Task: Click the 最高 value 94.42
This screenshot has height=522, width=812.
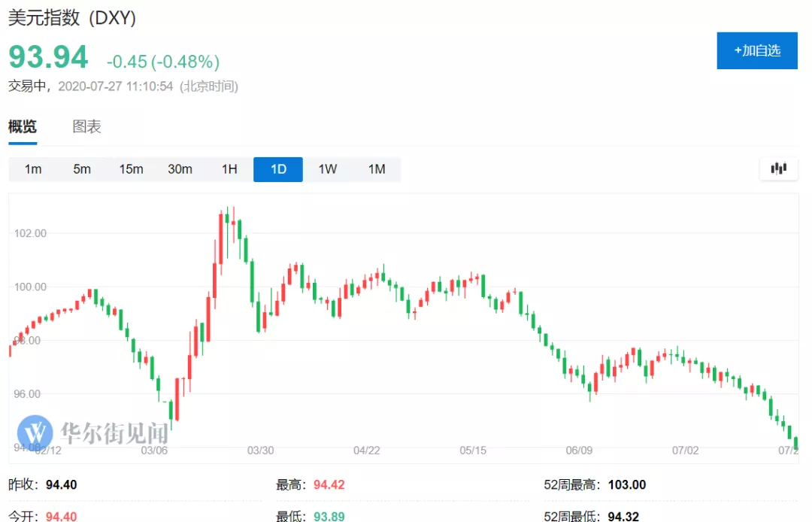Action: tap(329, 485)
